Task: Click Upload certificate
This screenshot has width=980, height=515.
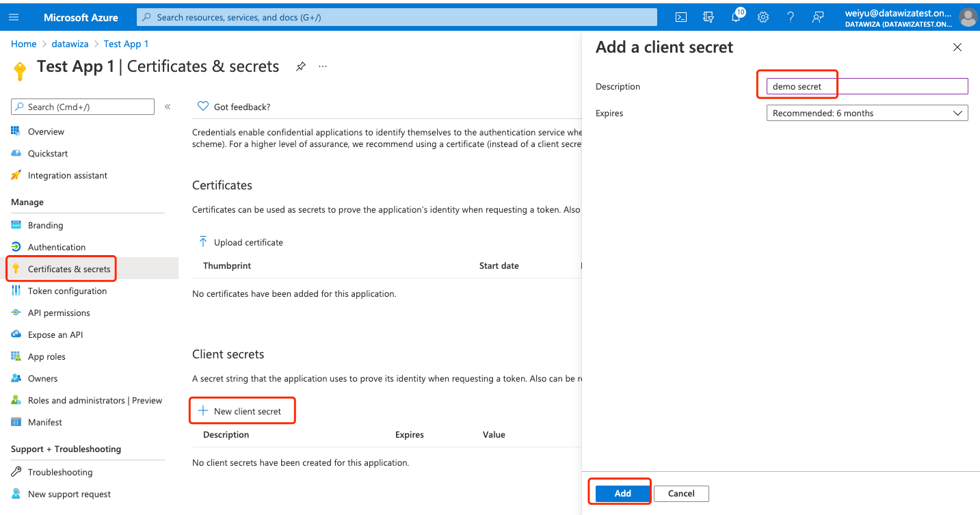Action: (x=240, y=242)
